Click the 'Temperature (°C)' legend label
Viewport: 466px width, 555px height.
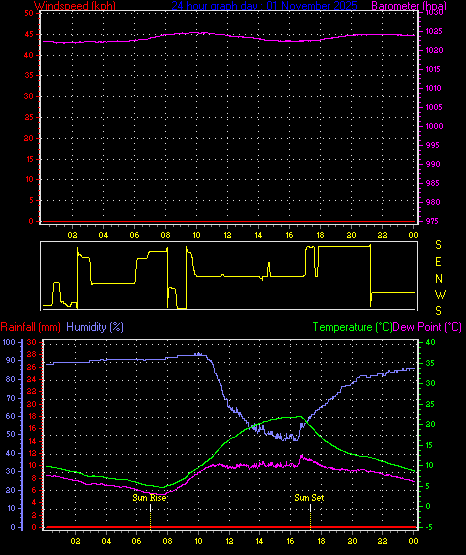pyautogui.click(x=352, y=327)
